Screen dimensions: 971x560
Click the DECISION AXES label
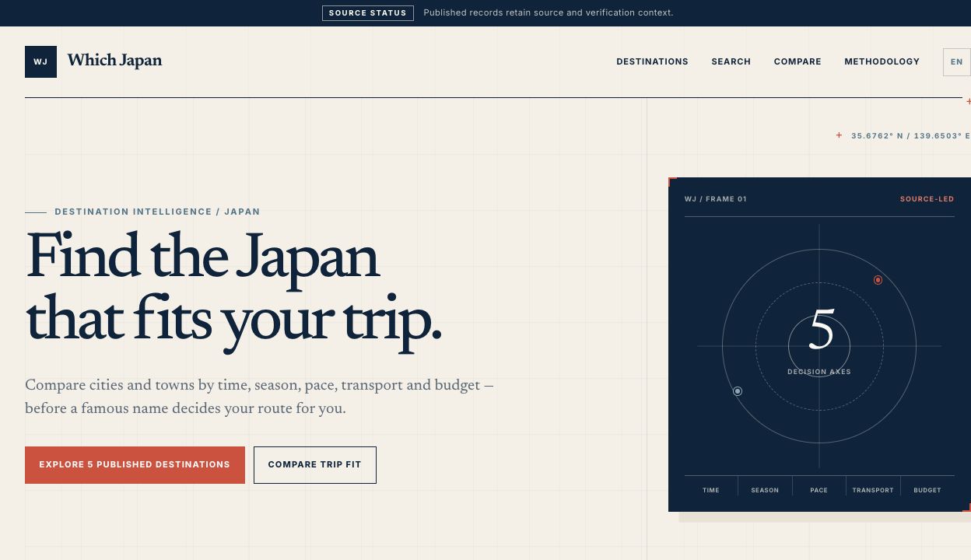click(819, 372)
